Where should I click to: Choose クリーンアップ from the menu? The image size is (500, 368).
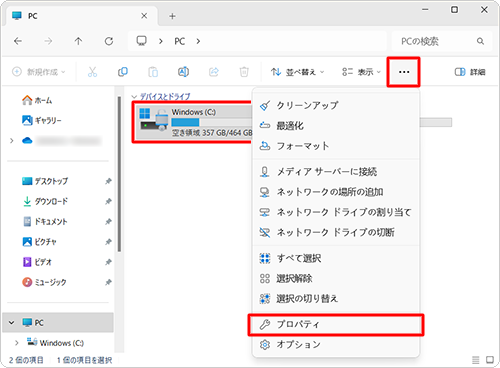click(x=336, y=106)
